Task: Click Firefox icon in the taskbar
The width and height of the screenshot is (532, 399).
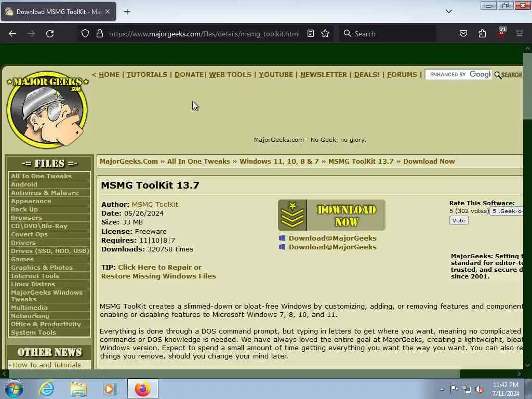Action: coord(142,389)
